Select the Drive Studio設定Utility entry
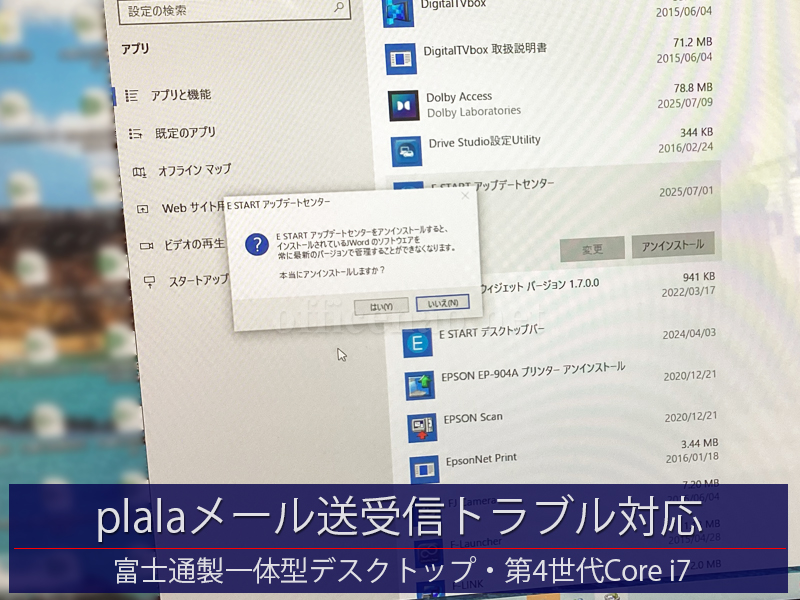This screenshot has width=800, height=600. [554, 146]
